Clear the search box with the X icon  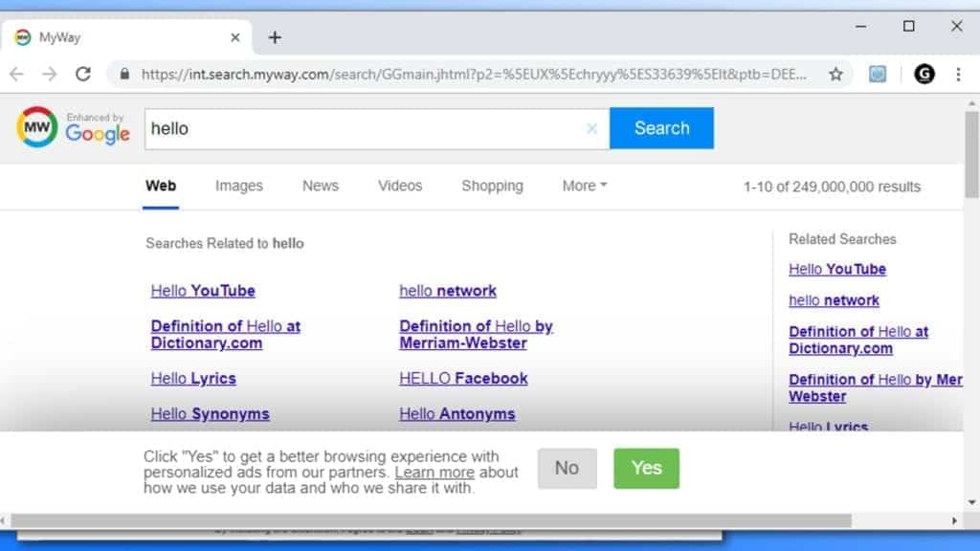(591, 129)
